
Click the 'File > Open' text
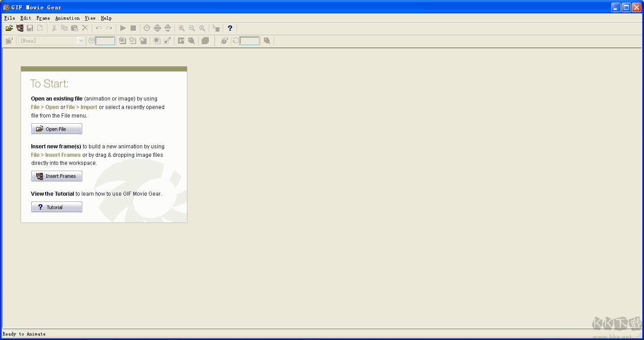45,107
